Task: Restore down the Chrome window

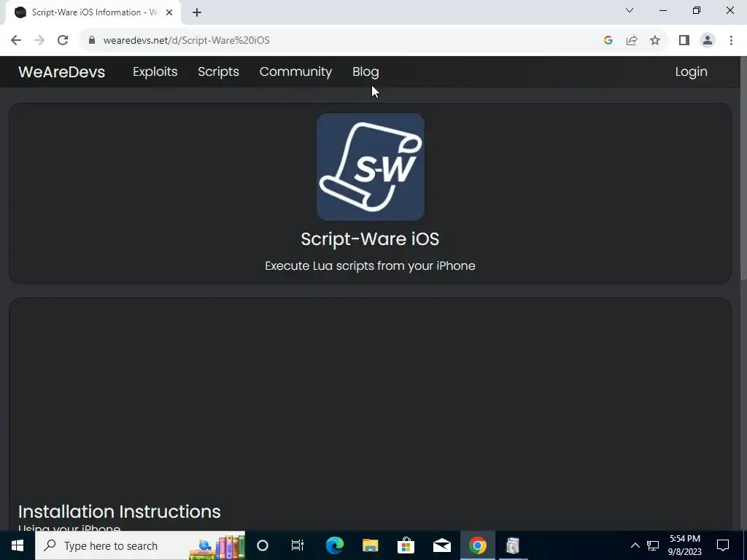Action: pyautogui.click(x=697, y=10)
